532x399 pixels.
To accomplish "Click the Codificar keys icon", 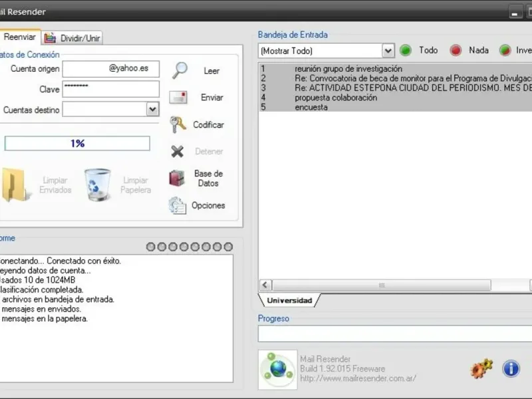I will pyautogui.click(x=178, y=124).
